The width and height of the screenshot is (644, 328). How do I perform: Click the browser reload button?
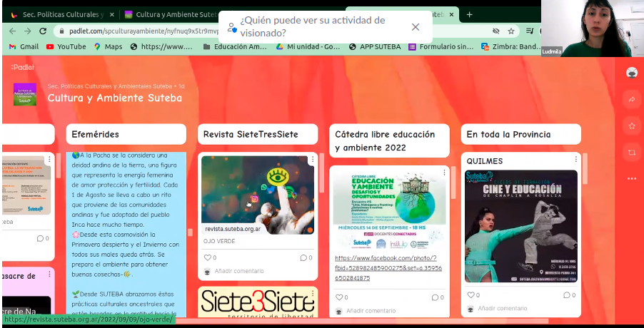point(43,31)
